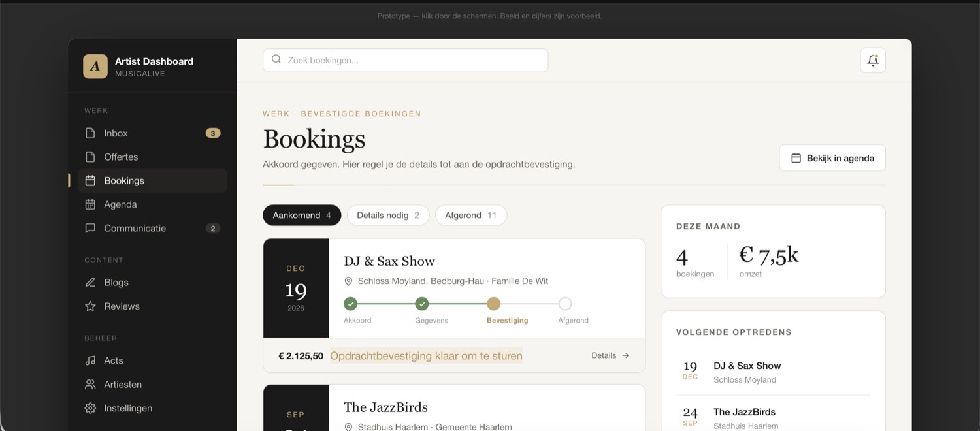Screen dimensions: 980x431
Task: Click the € 2.125,50 amount
Action: [301, 356]
